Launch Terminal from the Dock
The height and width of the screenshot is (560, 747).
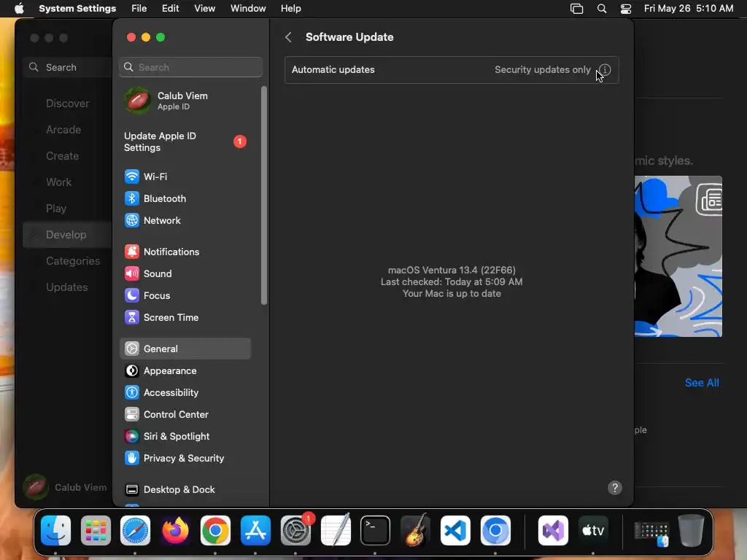pos(376,531)
